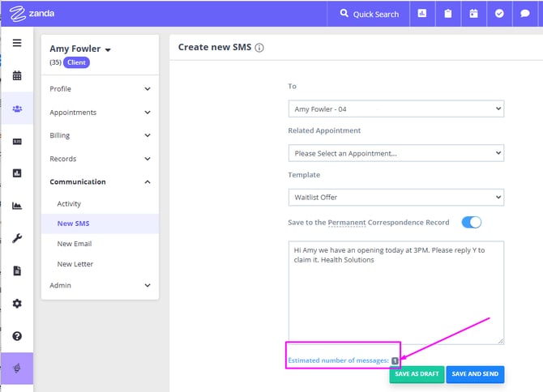Click the help question mark icon
The height and width of the screenshot is (392, 543).
pyautogui.click(x=17, y=335)
